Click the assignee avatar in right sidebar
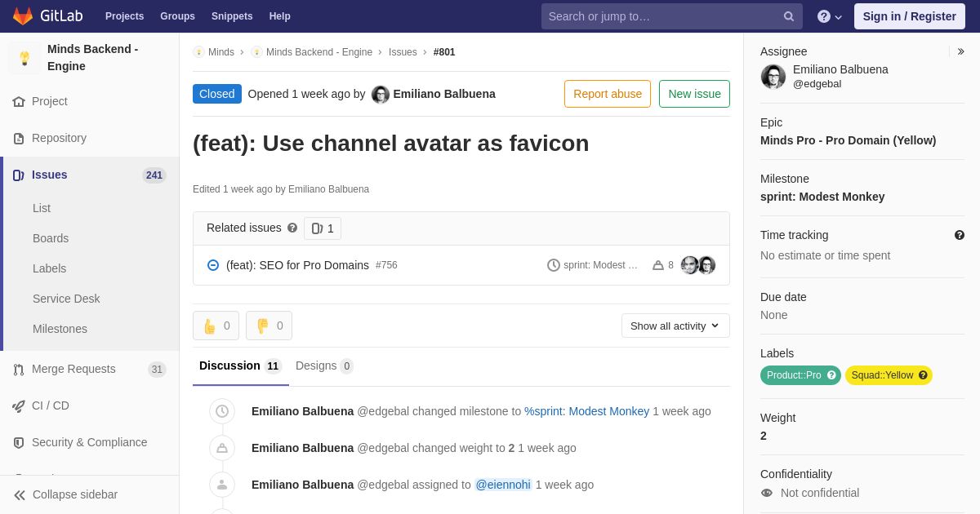 pos(773,77)
